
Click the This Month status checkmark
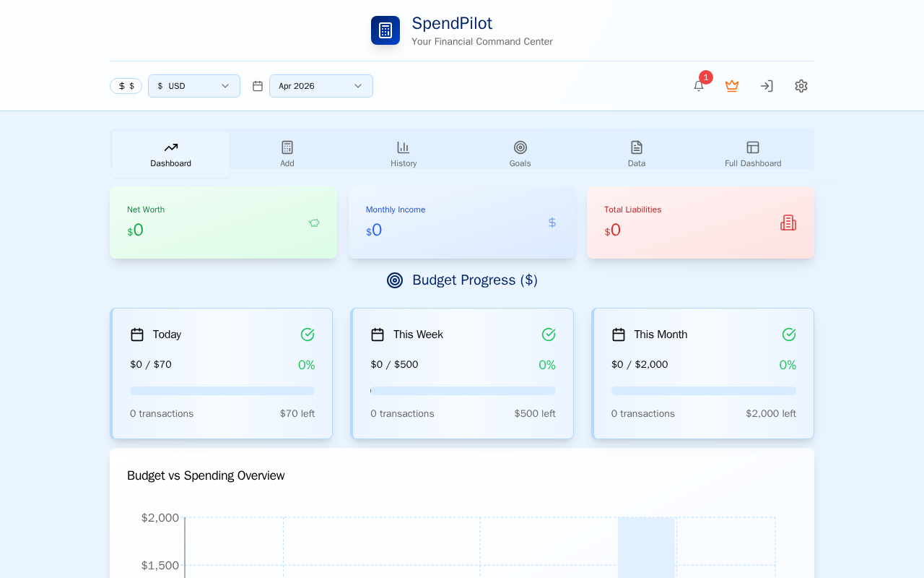click(789, 335)
